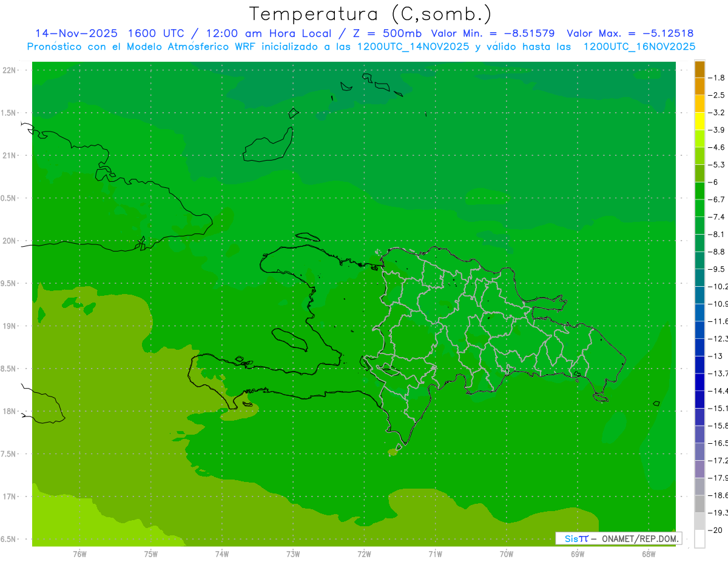Click the legend color band between -1.8 and -2.5

(699, 87)
